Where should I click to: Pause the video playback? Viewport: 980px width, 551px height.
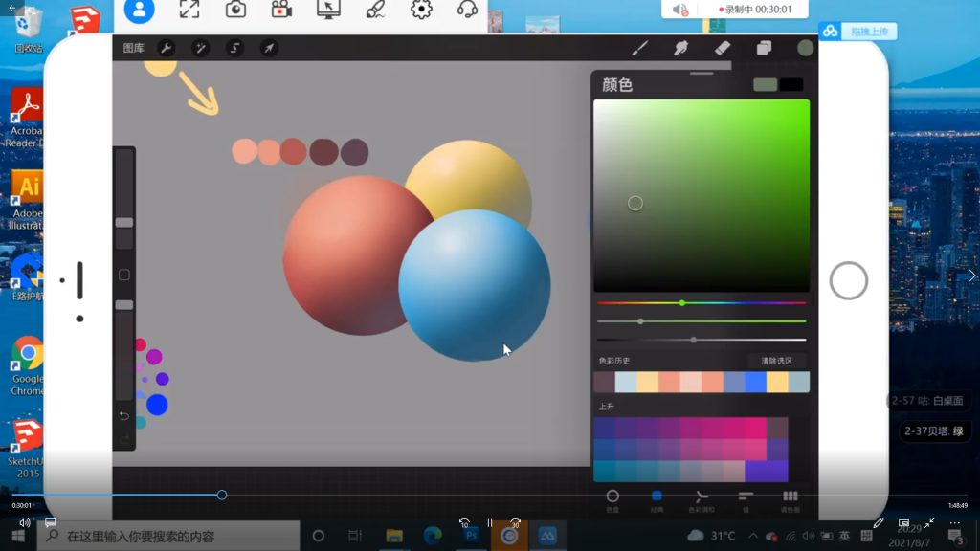pyautogui.click(x=489, y=523)
